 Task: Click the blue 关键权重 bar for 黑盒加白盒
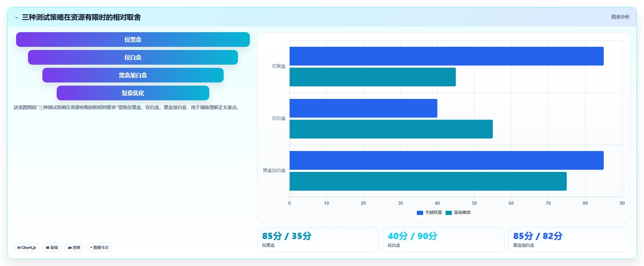[x=447, y=160]
